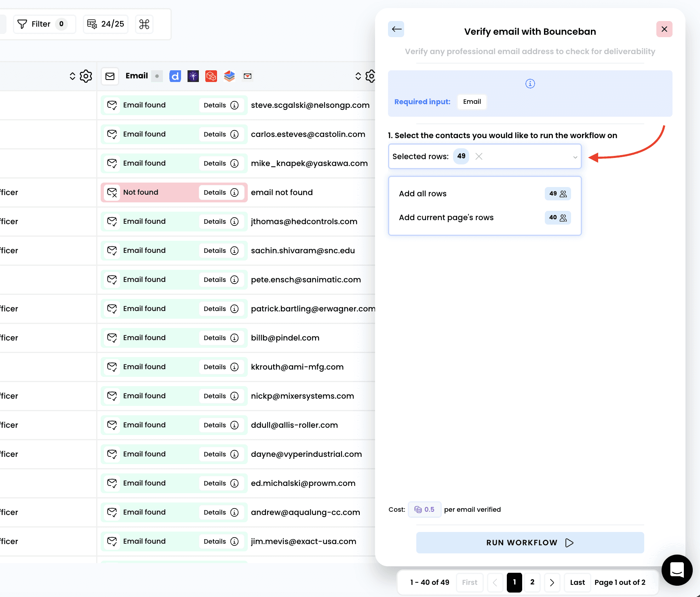Open the 24/25 columns settings
Viewport: 700px width, 597px height.
tap(106, 24)
